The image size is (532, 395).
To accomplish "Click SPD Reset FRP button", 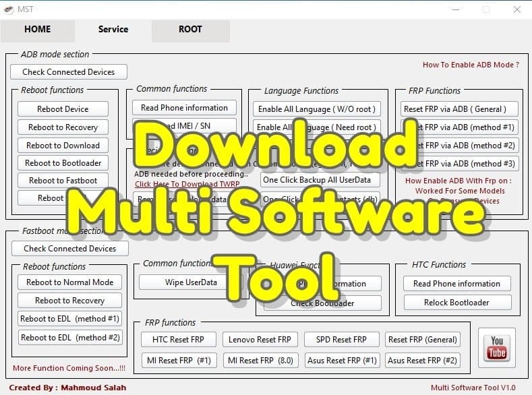I will click(x=341, y=340).
